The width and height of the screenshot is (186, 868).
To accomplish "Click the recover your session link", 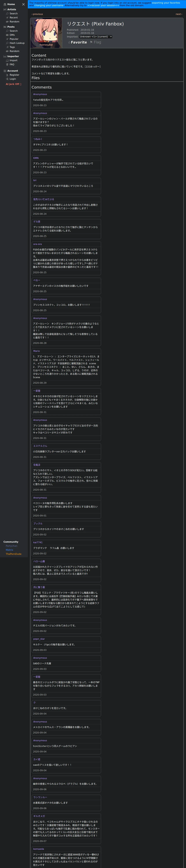I will point(103,5).
